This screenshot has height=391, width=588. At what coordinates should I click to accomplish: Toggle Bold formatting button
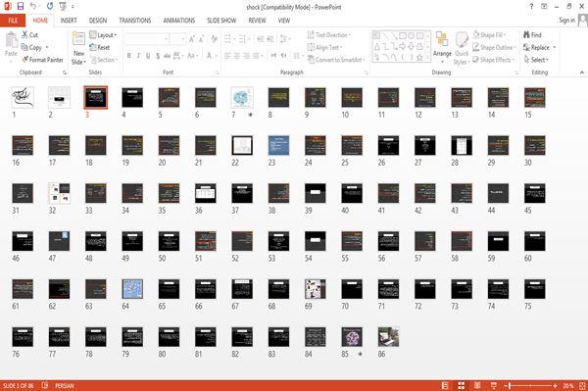pos(129,56)
